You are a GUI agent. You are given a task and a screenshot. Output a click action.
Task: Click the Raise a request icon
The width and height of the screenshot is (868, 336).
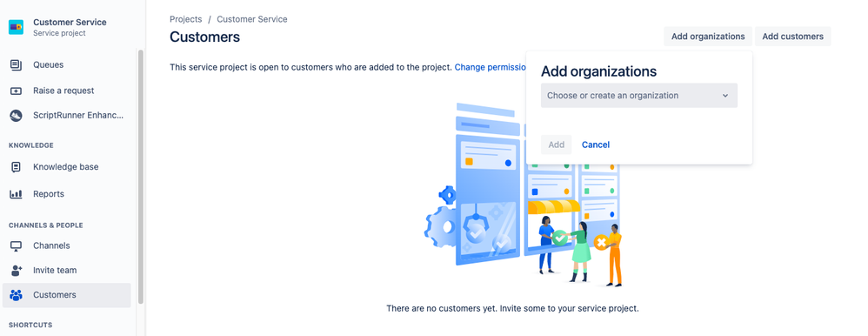click(x=16, y=91)
